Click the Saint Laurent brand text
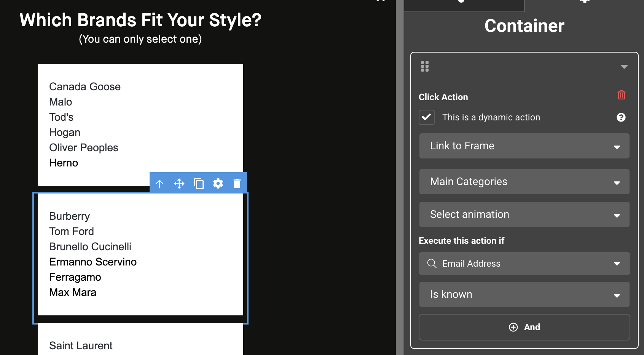The width and height of the screenshot is (644, 355). [81, 346]
